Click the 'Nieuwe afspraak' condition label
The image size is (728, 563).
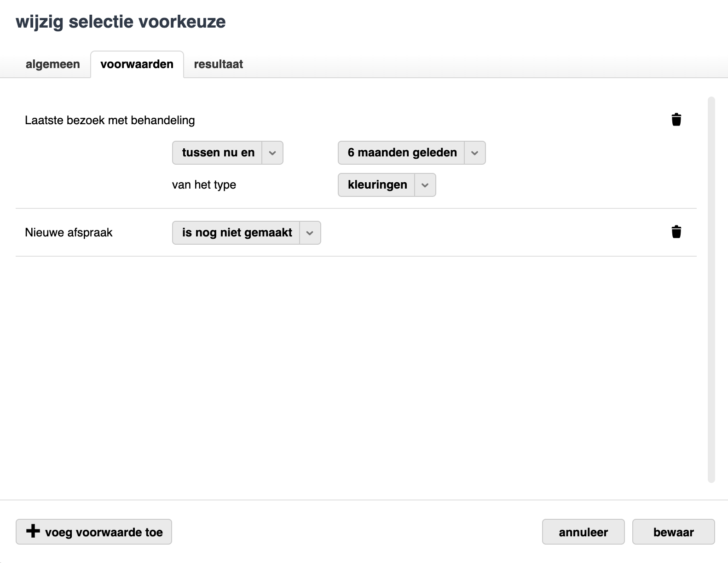(x=69, y=233)
